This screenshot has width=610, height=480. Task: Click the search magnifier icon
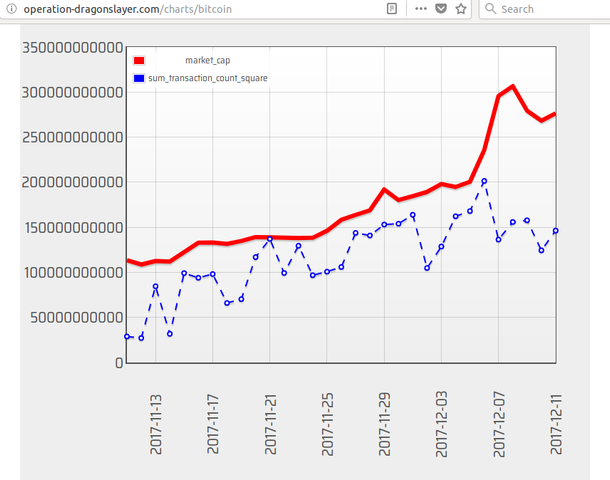[x=489, y=8]
